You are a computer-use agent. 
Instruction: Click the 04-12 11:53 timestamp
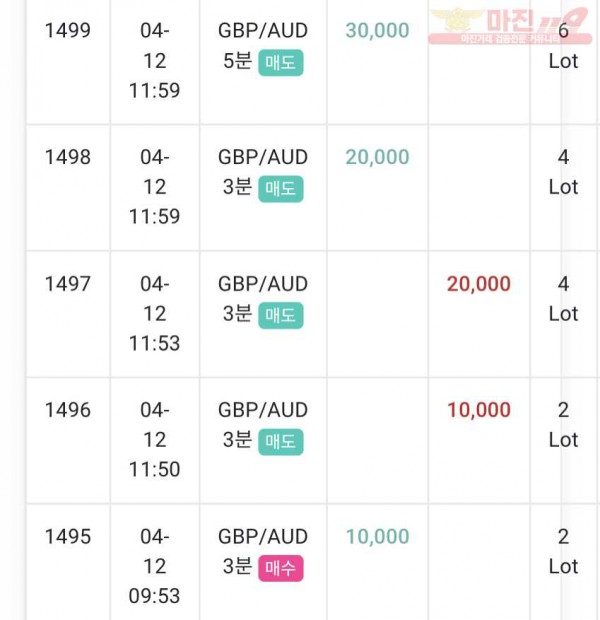(155, 314)
